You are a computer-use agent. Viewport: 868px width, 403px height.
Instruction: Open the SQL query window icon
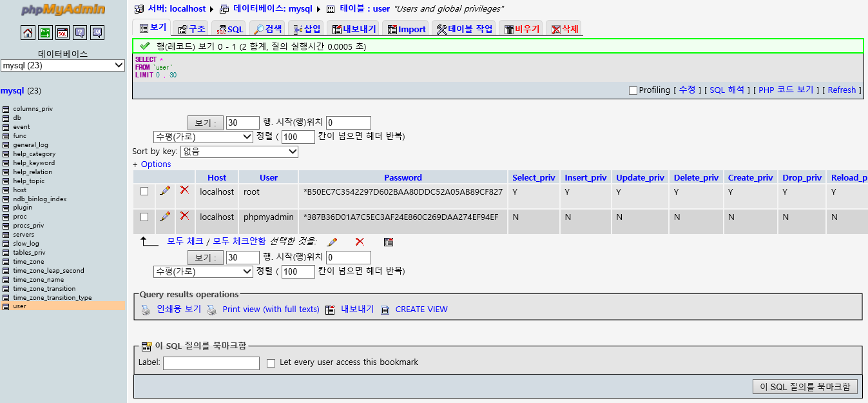point(63,33)
